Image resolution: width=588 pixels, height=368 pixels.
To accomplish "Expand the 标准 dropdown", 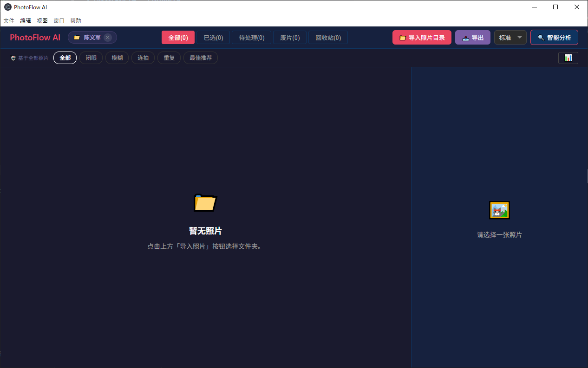I will point(510,38).
